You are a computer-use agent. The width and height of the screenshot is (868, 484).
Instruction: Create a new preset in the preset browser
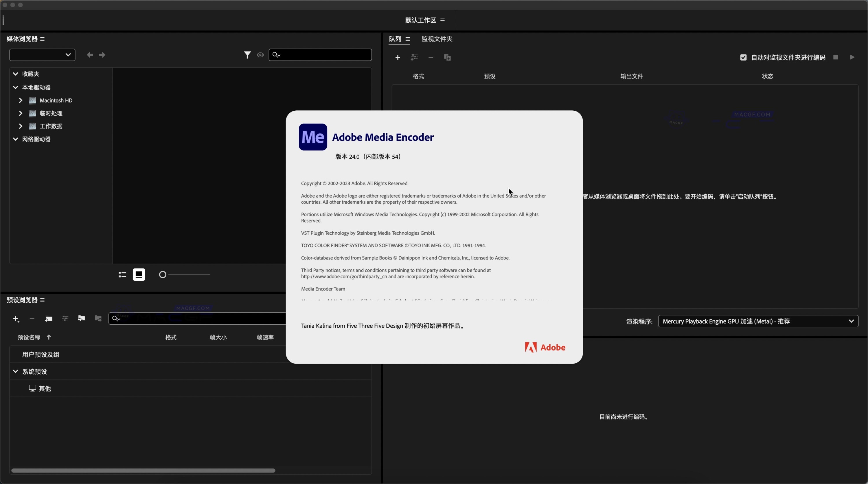[16, 318]
